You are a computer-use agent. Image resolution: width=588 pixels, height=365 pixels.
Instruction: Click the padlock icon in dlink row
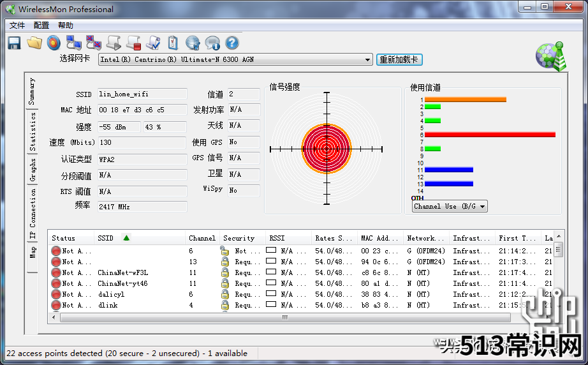click(225, 305)
